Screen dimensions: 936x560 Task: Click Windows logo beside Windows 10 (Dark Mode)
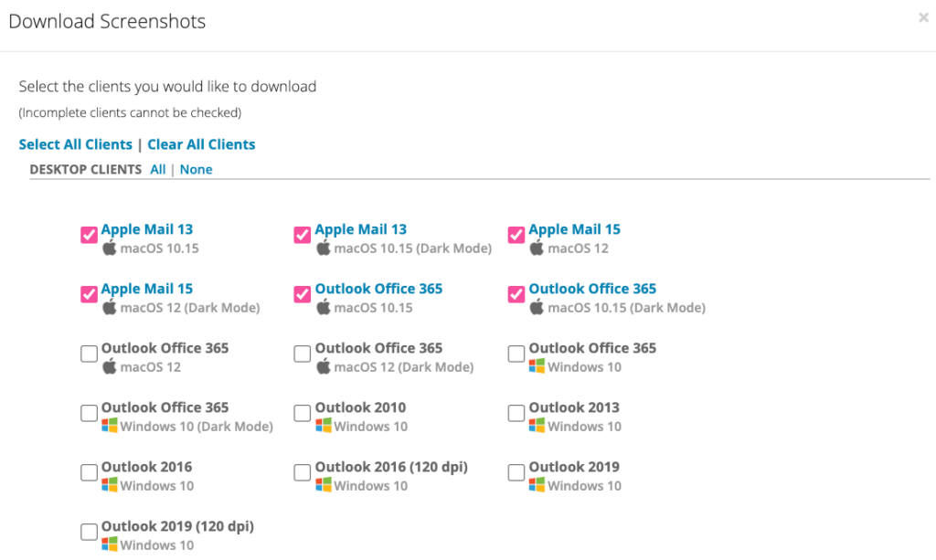(110, 427)
